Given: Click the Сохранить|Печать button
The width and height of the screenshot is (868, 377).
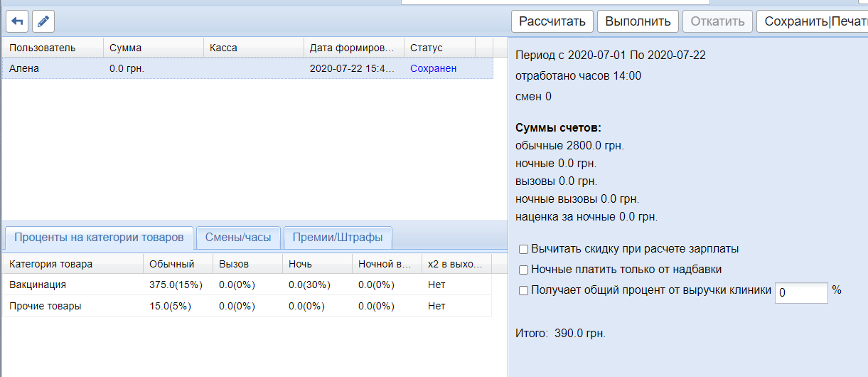Looking at the screenshot, I should (x=812, y=21).
